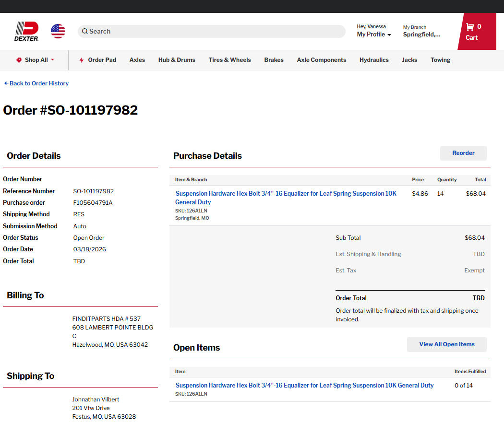
Task: Click the Est. Tax Exempt value
Action: point(474,270)
